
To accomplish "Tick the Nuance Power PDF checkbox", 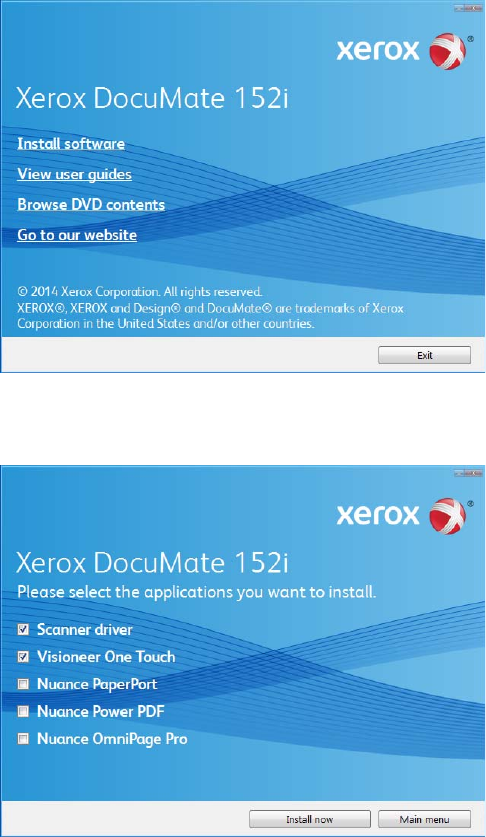I will coord(23,711).
